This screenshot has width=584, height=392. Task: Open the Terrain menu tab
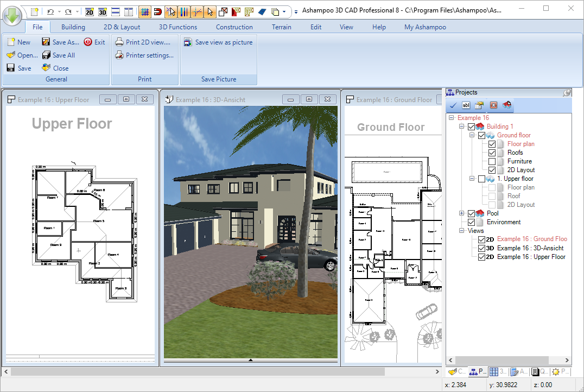(281, 27)
